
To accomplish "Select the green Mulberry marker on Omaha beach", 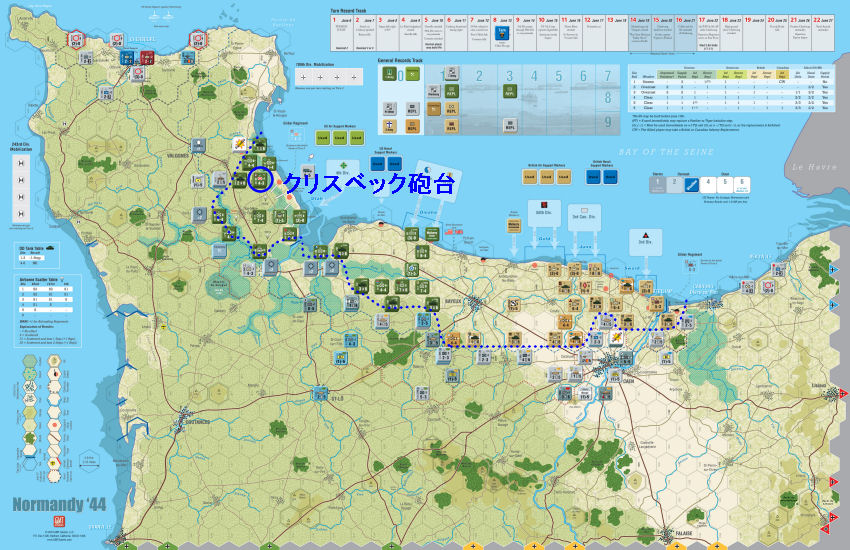I will point(432,234).
